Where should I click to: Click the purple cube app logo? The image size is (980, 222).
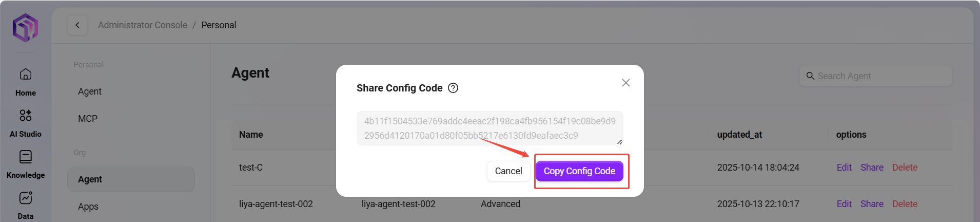[x=26, y=27]
